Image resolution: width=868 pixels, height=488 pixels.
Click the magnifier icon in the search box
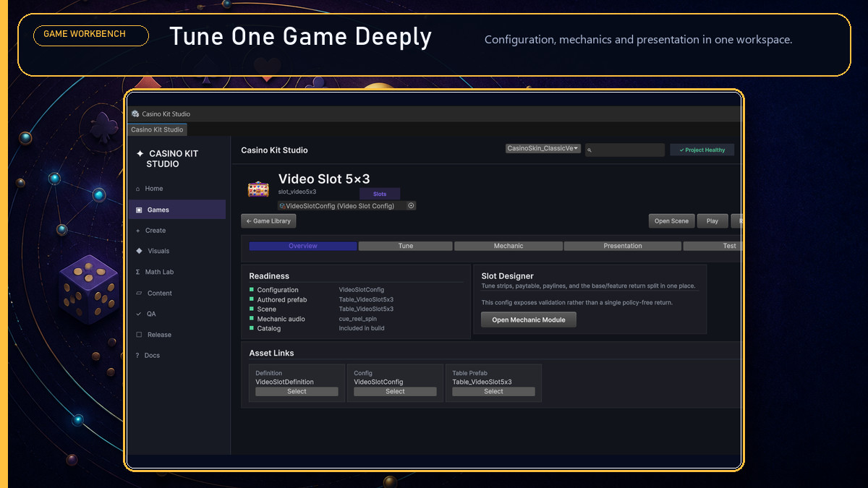pos(590,150)
